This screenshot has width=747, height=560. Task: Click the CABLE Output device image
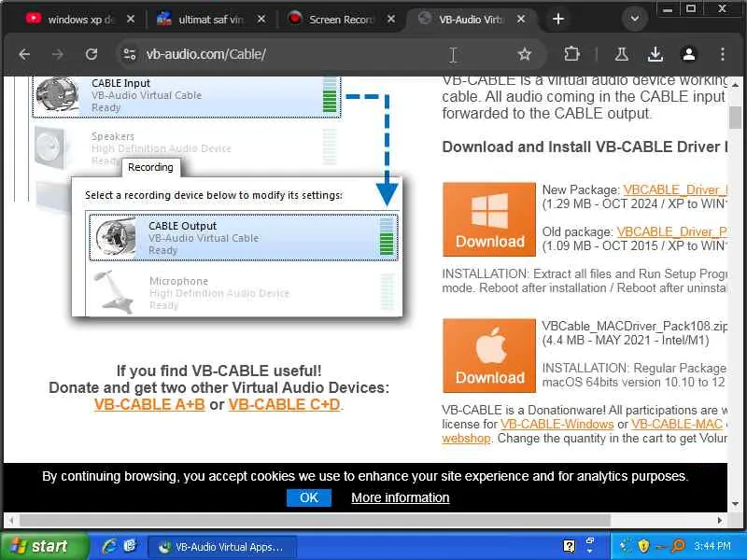[x=116, y=238]
